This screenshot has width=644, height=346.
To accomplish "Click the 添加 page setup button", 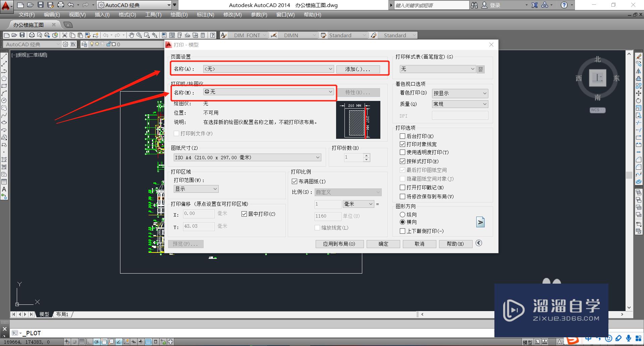I will [358, 69].
